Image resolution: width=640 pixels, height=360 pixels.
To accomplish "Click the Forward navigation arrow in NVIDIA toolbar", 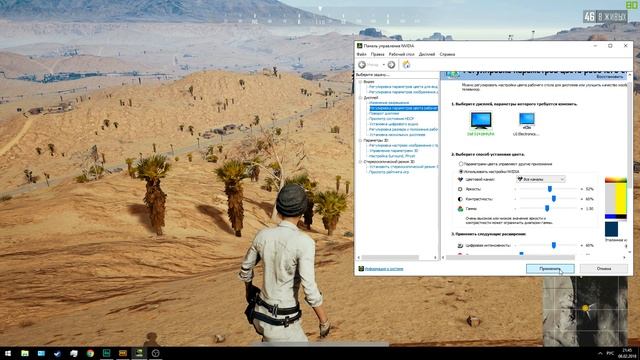I will coord(391,65).
